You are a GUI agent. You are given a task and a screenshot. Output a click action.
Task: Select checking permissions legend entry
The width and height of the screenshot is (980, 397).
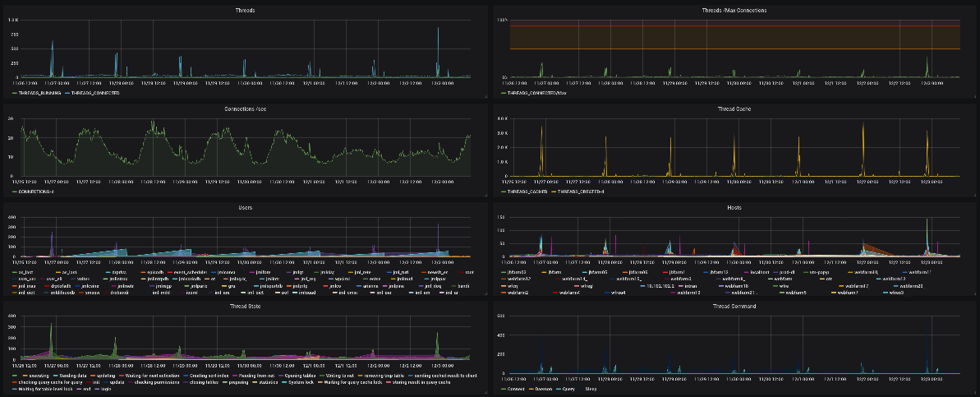tap(157, 383)
